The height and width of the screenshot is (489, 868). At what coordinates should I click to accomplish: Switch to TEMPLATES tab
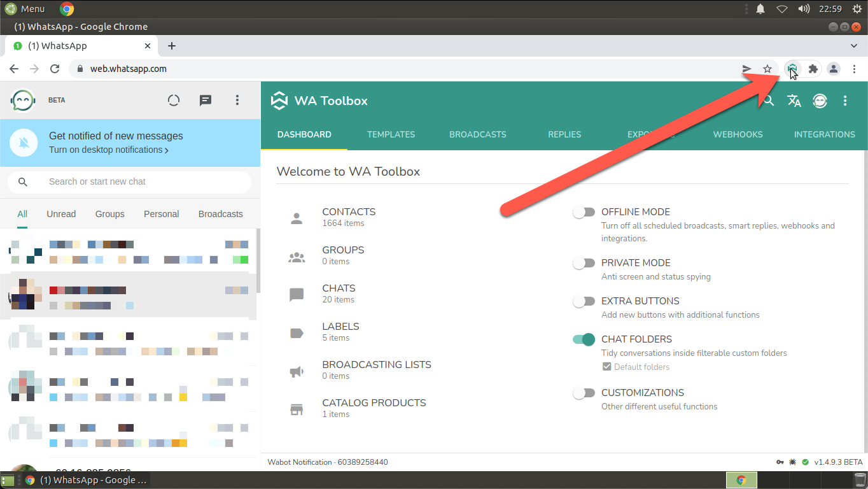pos(391,134)
